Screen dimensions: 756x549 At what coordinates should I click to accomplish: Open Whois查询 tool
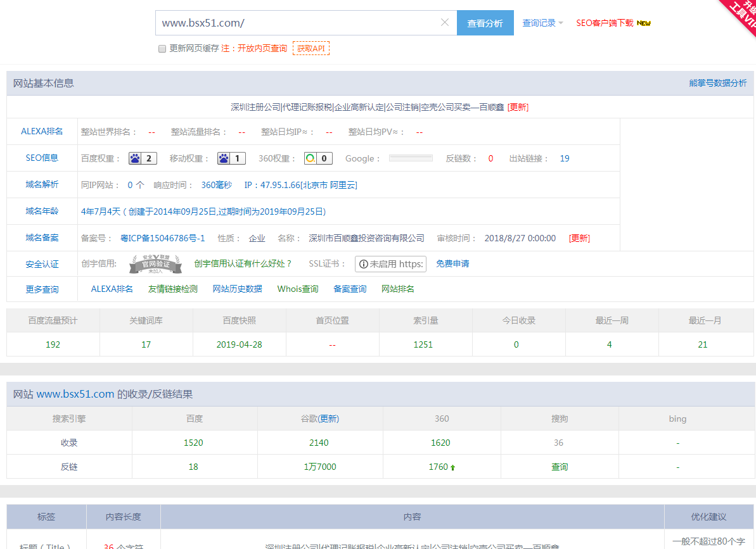point(297,289)
